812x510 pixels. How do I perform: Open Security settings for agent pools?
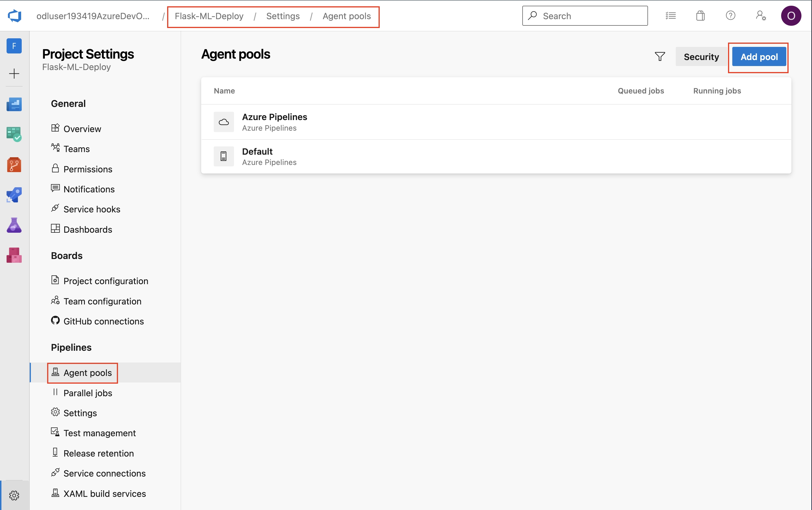(x=701, y=57)
